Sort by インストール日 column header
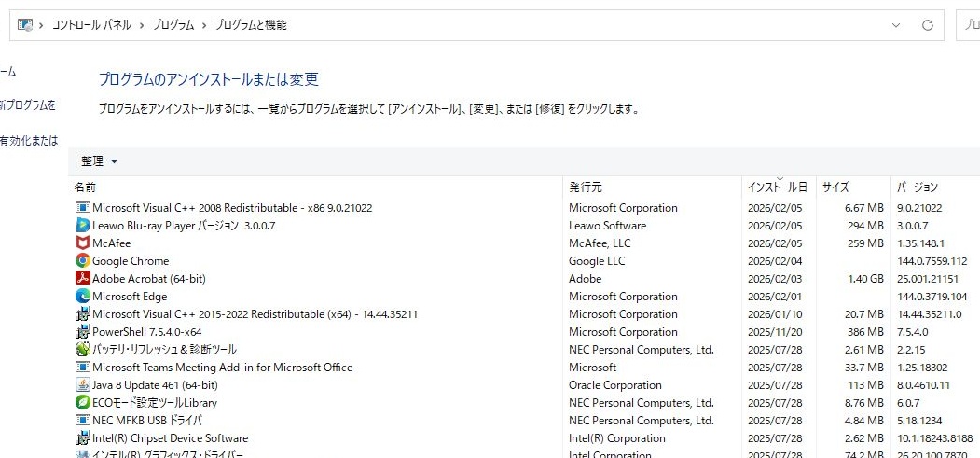The height and width of the screenshot is (458, 980). tap(777, 187)
